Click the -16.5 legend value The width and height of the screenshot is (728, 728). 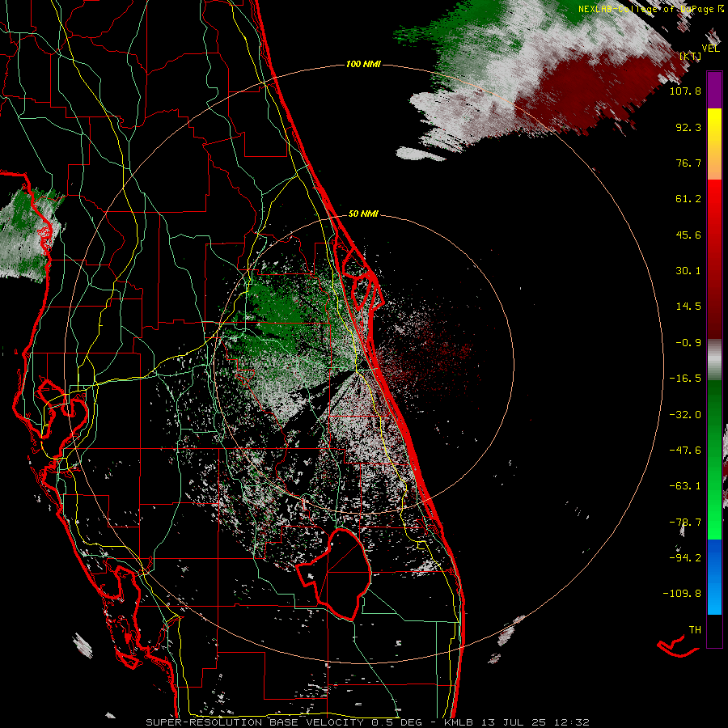click(x=685, y=379)
